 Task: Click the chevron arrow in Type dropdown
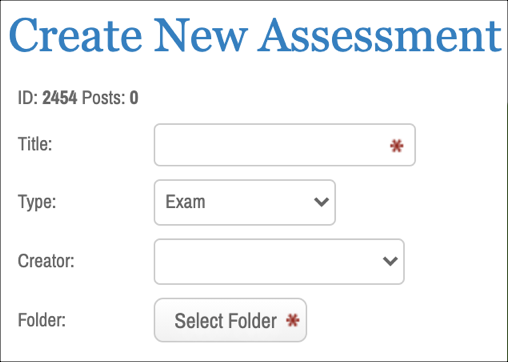coord(321,202)
